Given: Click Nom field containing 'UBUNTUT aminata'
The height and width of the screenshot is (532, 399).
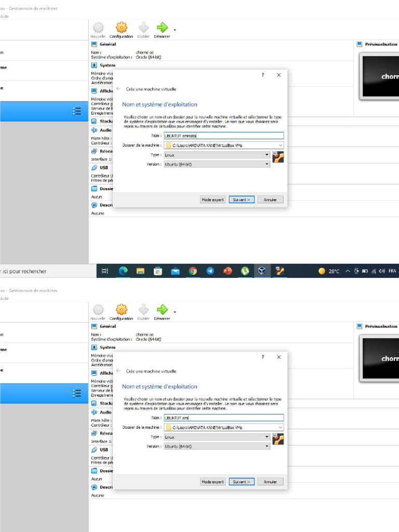Looking at the screenshot, I should tap(223, 136).
